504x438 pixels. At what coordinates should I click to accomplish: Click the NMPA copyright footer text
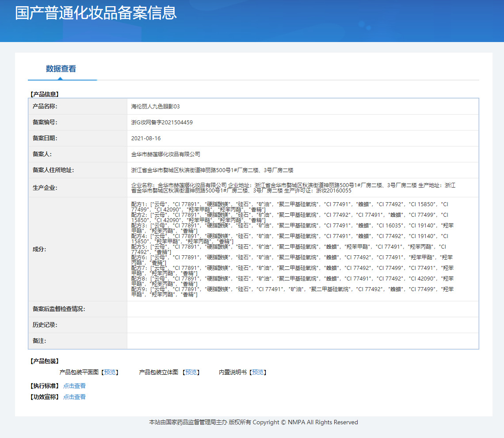pyautogui.click(x=253, y=423)
